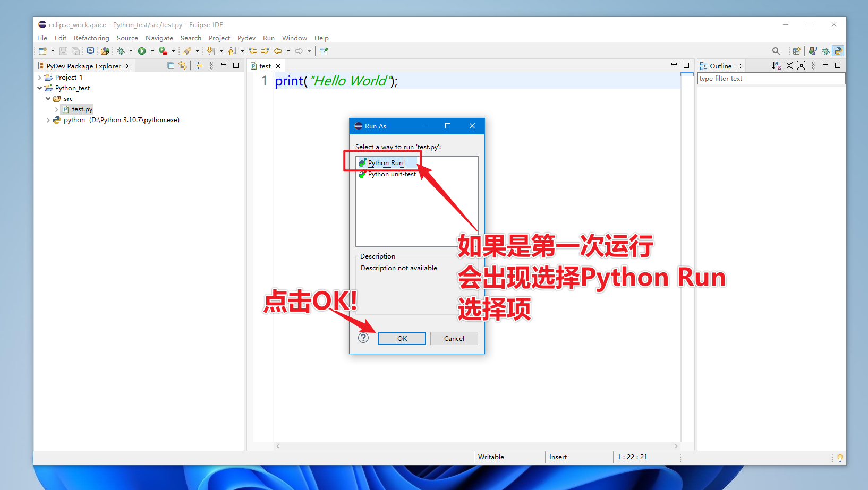Click the Pin Editor toolbar icon
This screenshot has width=868, height=490.
pos(324,51)
